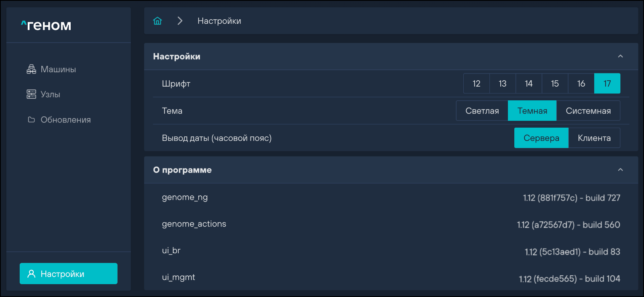Set font size to 12

pos(476,83)
